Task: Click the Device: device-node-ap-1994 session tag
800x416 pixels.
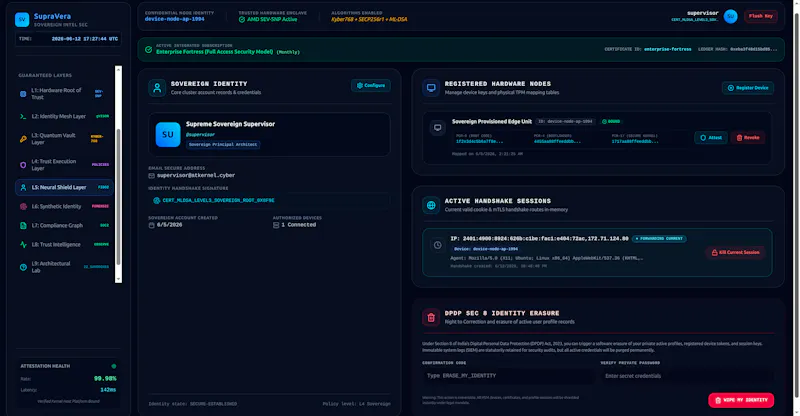Action: pyautogui.click(x=486, y=249)
